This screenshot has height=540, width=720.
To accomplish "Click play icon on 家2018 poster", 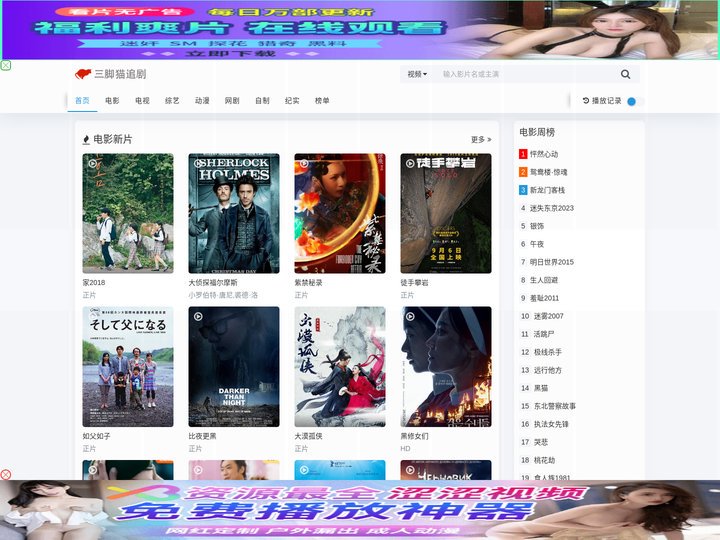I will pos(93,163).
